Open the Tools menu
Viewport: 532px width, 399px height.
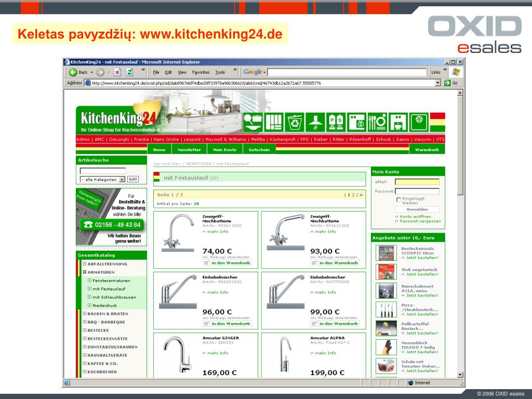point(220,72)
